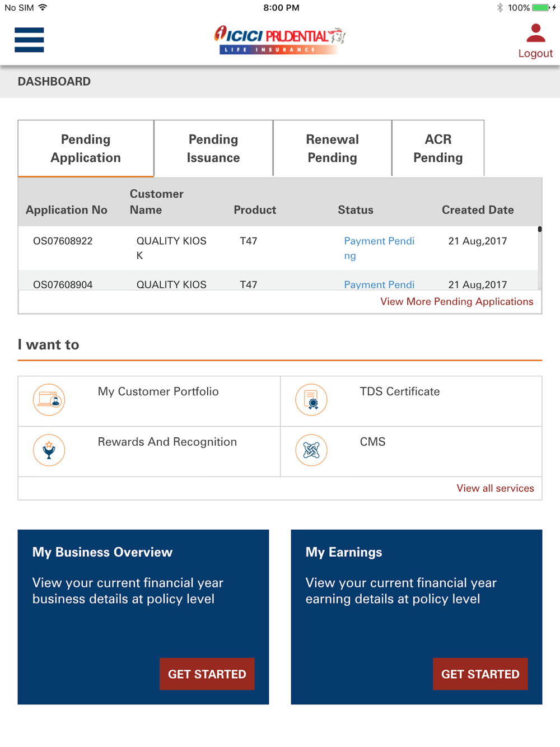Open the TDS Certificate icon
560x747 pixels.
pyautogui.click(x=311, y=400)
